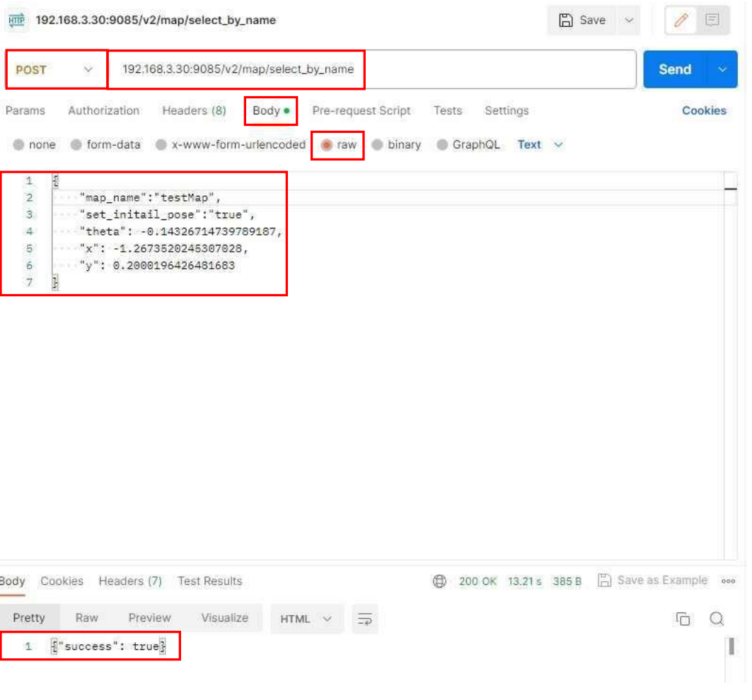
Task: Expand the Text format dropdown
Action: (540, 145)
